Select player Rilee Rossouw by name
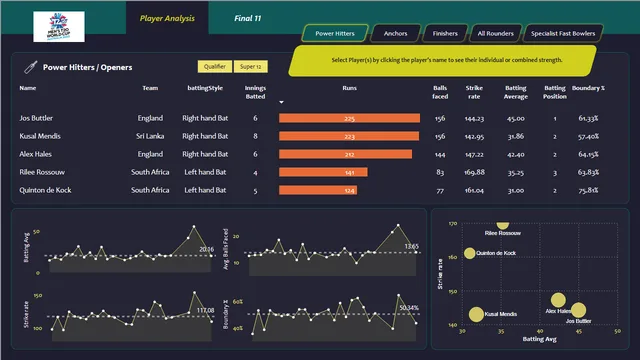The width and height of the screenshot is (640, 360). point(42,172)
